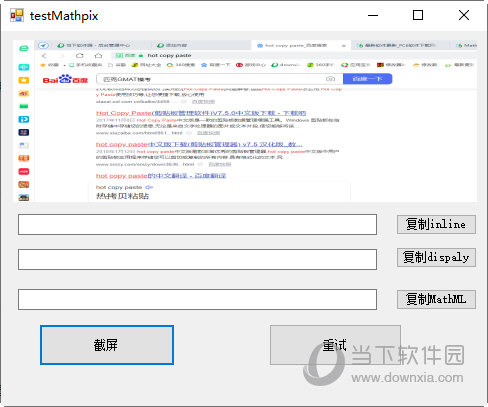This screenshot has width=488, height=407.
Task: Maximize the testMathpix window
Action: coord(418,15)
